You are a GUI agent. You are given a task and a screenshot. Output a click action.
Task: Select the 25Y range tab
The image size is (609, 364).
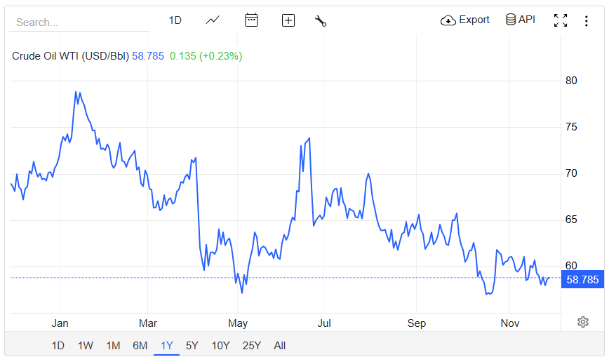[252, 345]
